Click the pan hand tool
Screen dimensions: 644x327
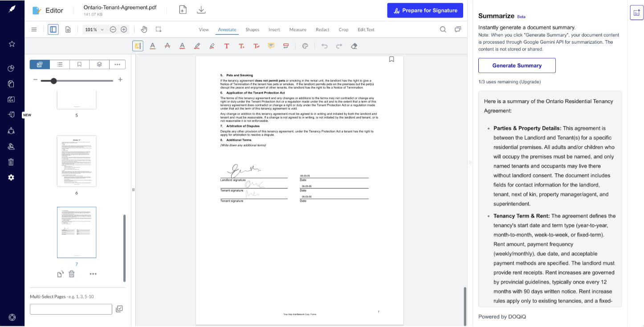tap(144, 29)
